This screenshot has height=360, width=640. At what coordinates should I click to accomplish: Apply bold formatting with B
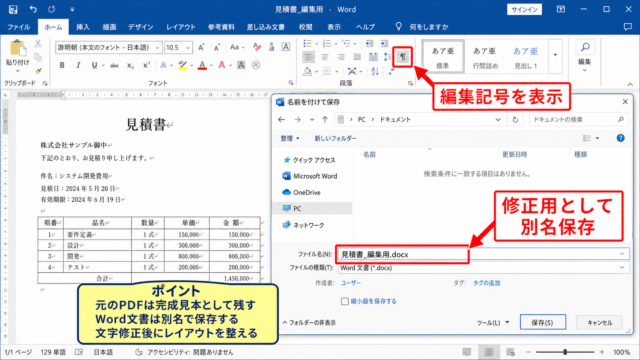coord(62,65)
